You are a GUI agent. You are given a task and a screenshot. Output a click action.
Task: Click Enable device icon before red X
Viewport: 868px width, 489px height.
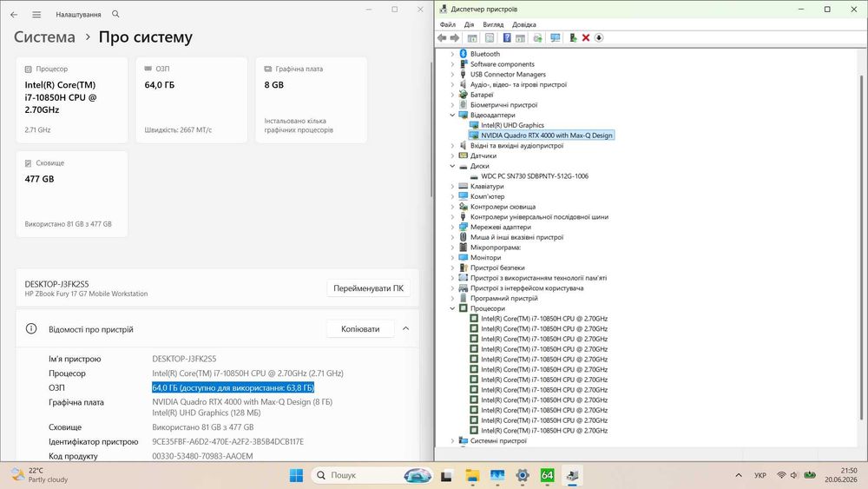coord(573,37)
